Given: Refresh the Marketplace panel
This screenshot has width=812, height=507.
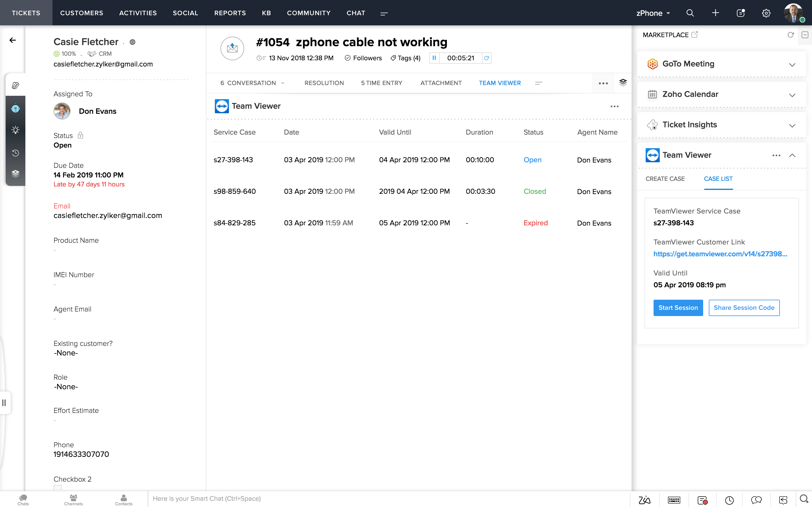Looking at the screenshot, I should tap(791, 35).
